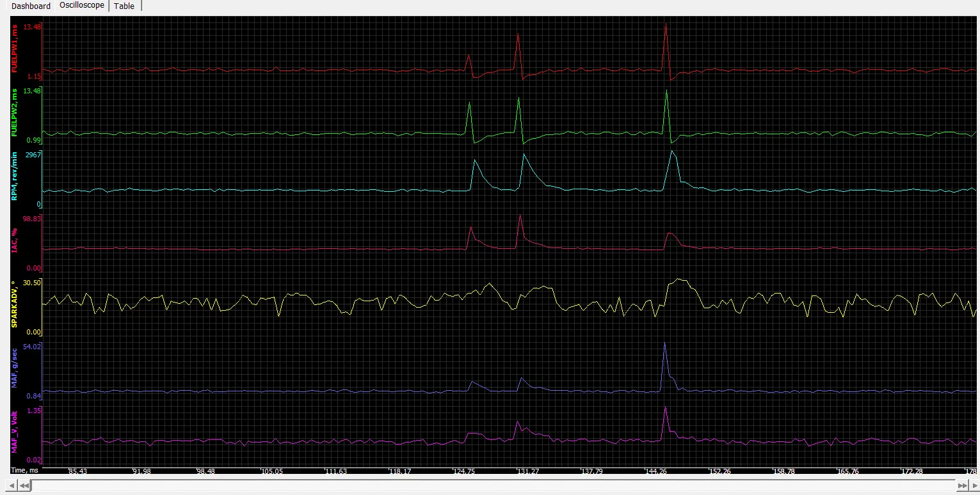Click the double right fast-scroll arrow
This screenshot has height=495, width=980.
[x=962, y=486]
